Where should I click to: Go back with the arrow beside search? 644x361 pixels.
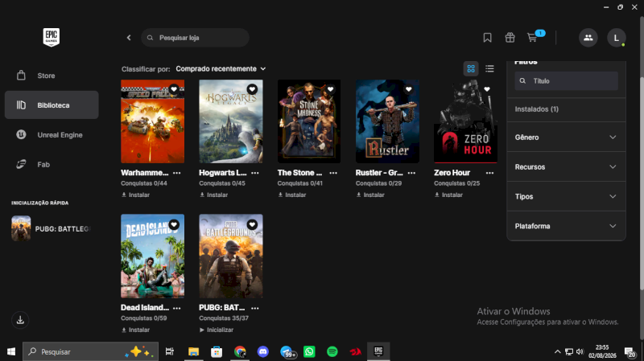pos(129,38)
